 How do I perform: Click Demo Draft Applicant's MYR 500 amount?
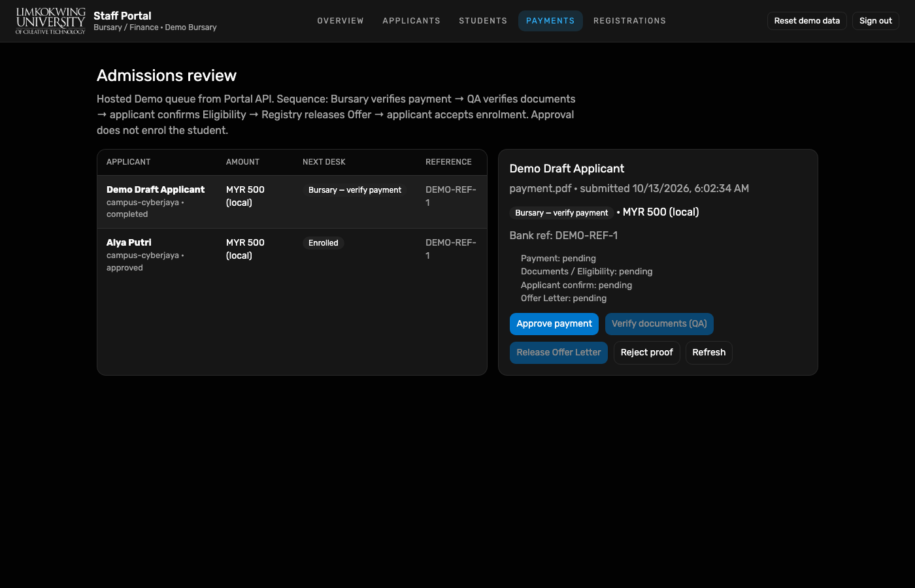(245, 196)
